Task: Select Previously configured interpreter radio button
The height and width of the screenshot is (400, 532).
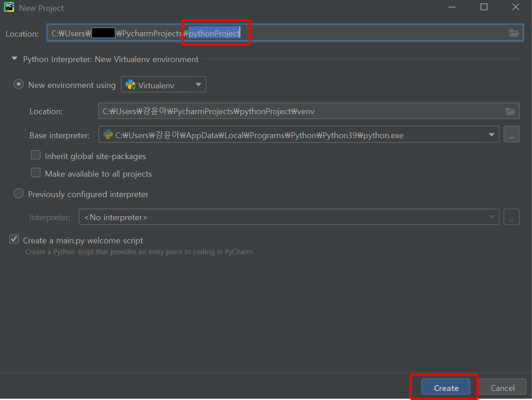Action: (19, 193)
